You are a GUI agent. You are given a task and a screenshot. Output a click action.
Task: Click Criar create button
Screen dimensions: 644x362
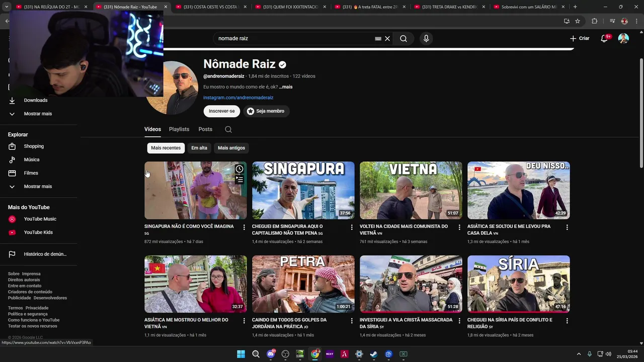tap(580, 38)
